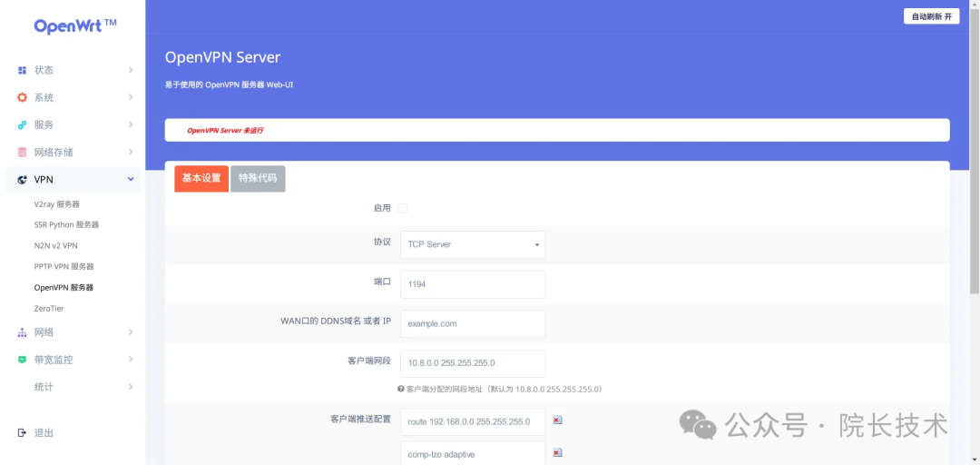Image resolution: width=980 pixels, height=465 pixels.
Task: Click the VPN globe icon
Action: point(23,180)
